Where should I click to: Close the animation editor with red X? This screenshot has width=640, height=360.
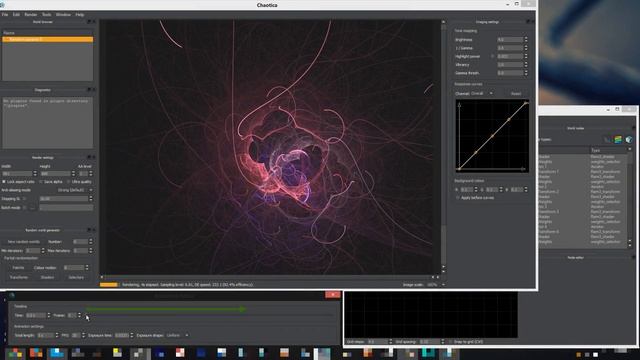tap(333, 295)
